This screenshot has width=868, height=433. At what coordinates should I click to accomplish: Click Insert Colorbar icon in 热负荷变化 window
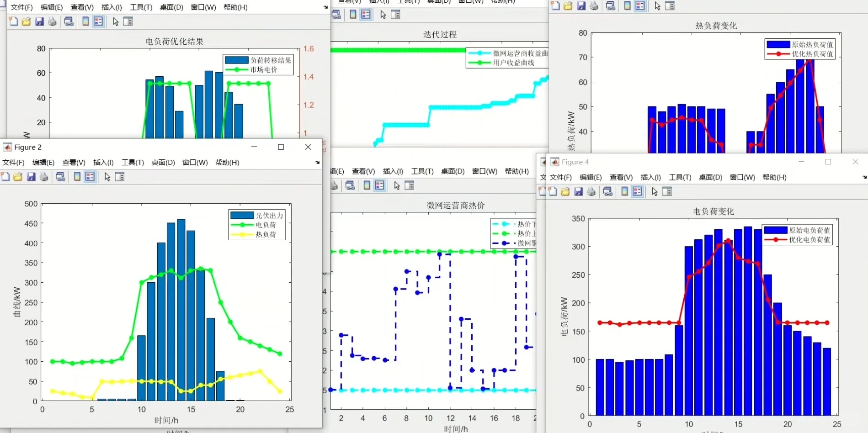click(x=628, y=6)
